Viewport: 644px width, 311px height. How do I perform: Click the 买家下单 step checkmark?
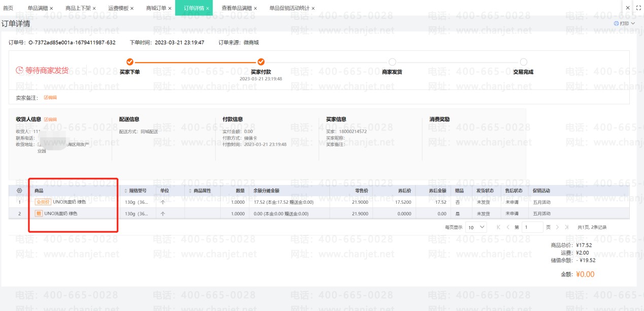tap(130, 62)
